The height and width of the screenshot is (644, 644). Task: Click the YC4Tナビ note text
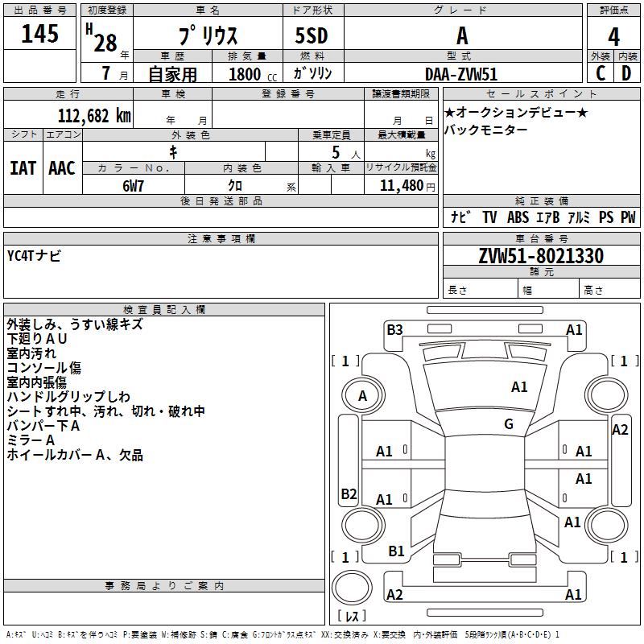tap(34, 256)
